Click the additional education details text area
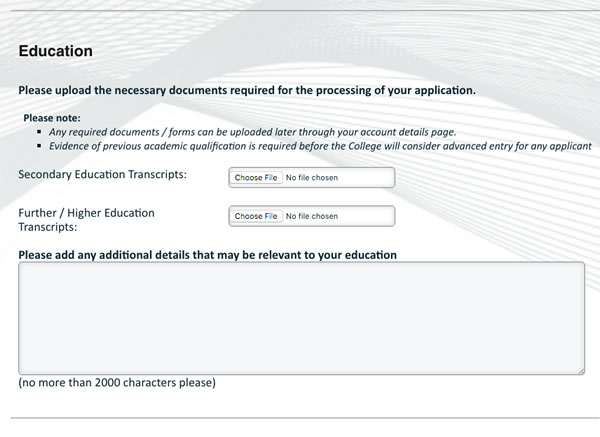Viewport: 600px width, 437px height. (x=302, y=318)
